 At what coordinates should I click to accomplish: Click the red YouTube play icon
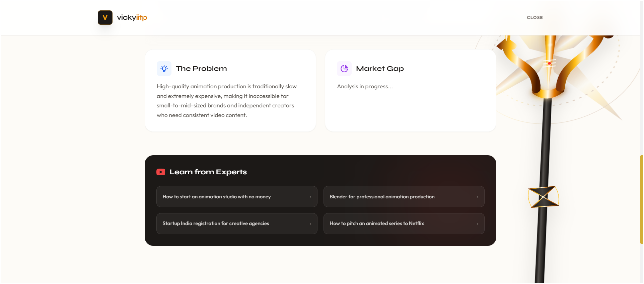point(161,172)
